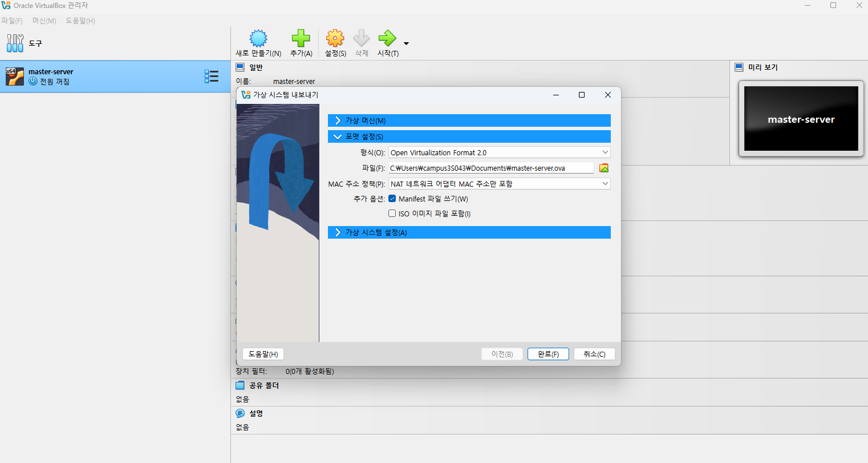Image resolution: width=868 pixels, height=463 pixels.
Task: Click the 완료(F) finish button
Action: (x=548, y=354)
